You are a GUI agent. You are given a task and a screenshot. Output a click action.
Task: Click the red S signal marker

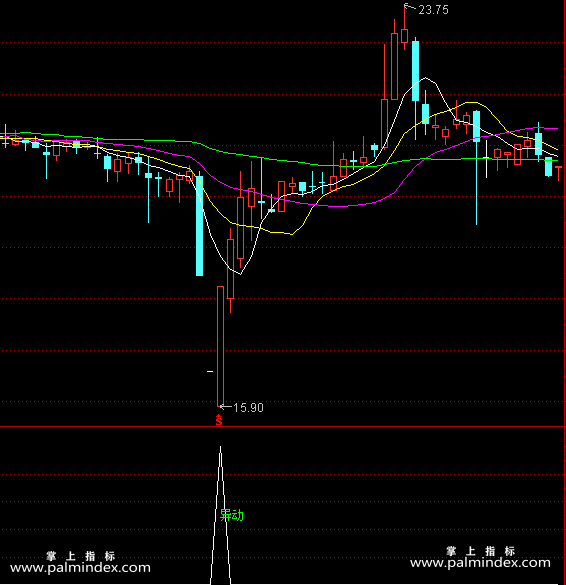219,420
